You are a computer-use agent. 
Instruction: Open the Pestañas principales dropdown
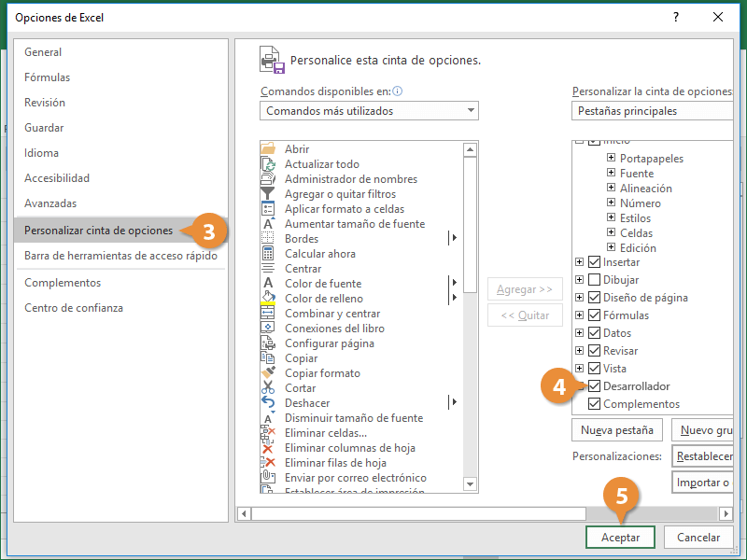(652, 110)
